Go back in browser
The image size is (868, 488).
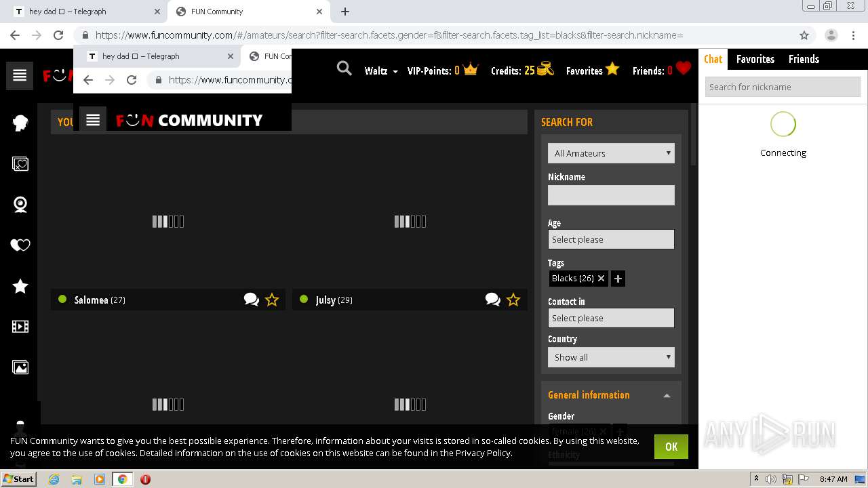[x=15, y=35]
